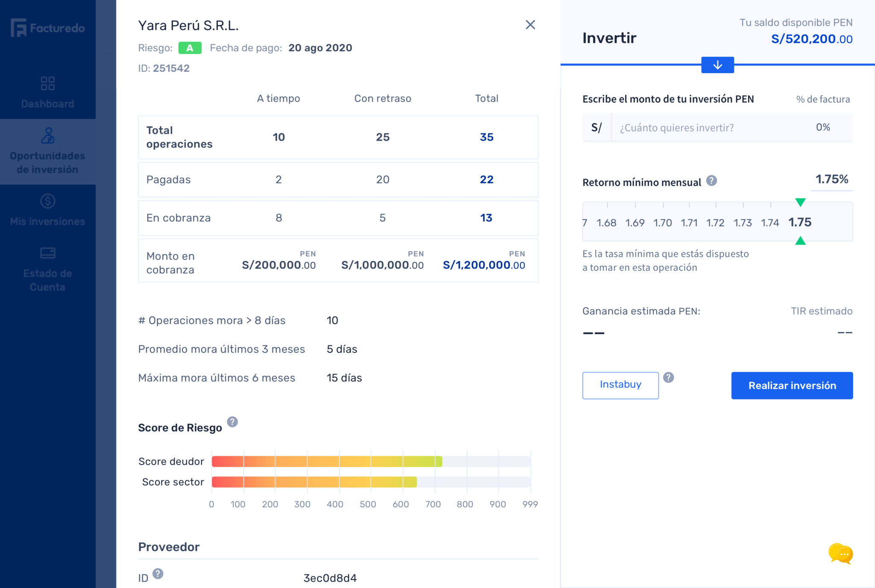This screenshot has height=588, width=875.
Task: Click En cobranza total value 13
Action: point(486,218)
